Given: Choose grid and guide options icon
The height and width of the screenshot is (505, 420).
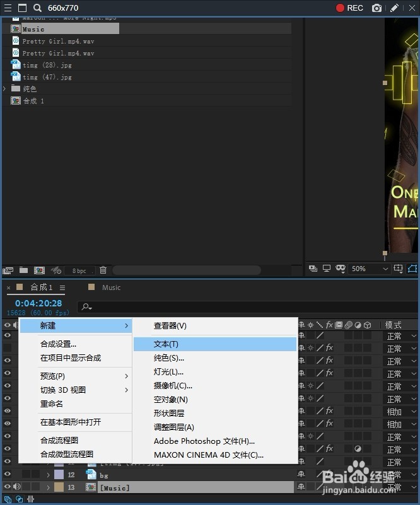Looking at the screenshot, I should tap(399, 269).
